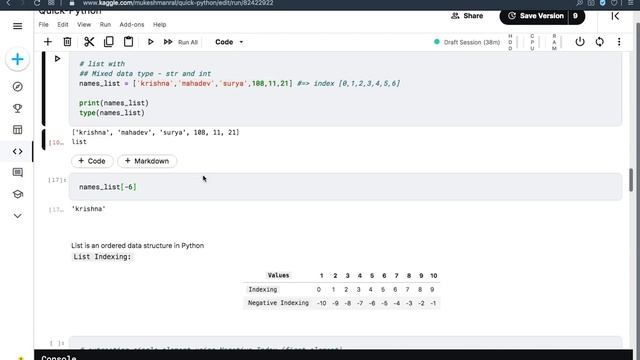The image size is (640, 360).
Task: Click the browser reload icon
Action: pyautogui.click(x=37, y=3)
